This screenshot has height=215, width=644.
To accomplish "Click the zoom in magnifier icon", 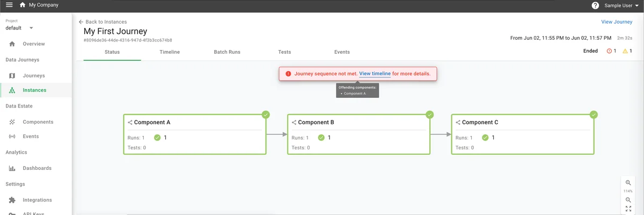I will tap(628, 183).
